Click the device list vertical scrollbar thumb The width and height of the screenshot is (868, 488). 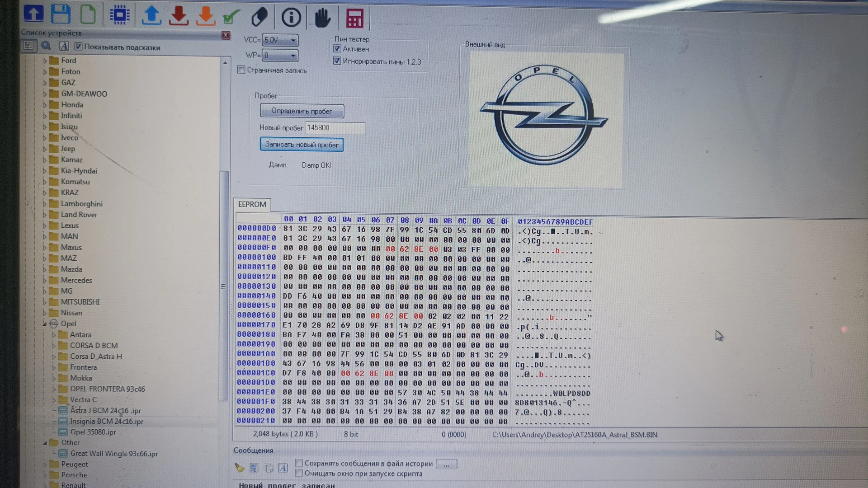click(223, 286)
